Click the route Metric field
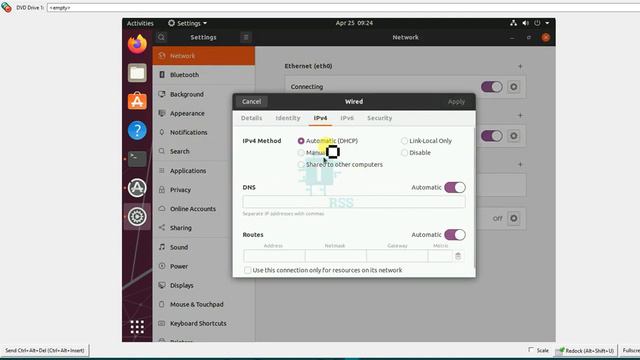 [440, 256]
